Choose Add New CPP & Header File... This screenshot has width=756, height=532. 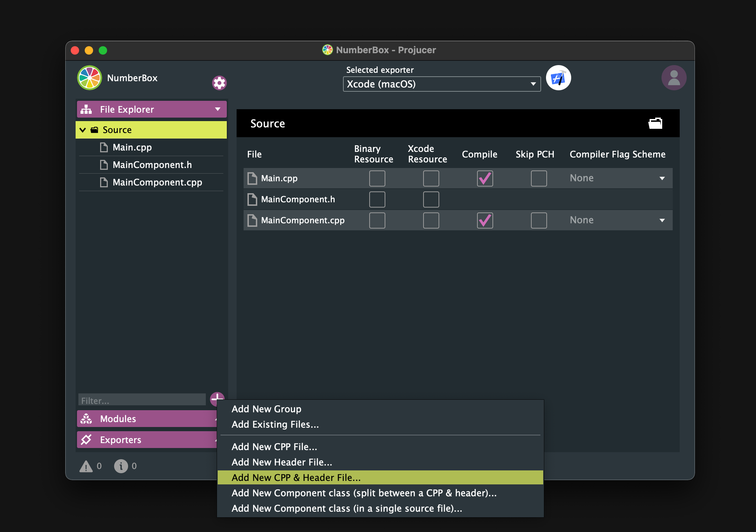[380, 477]
